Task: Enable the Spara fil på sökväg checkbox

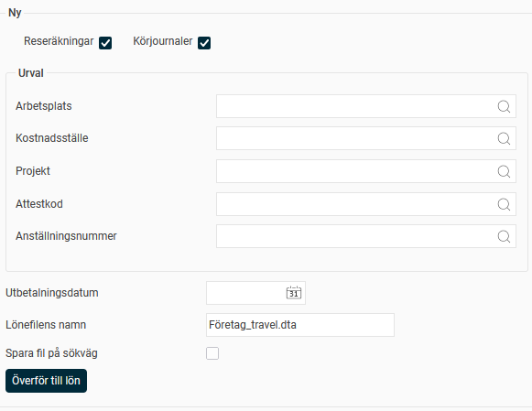Action: 212,353
